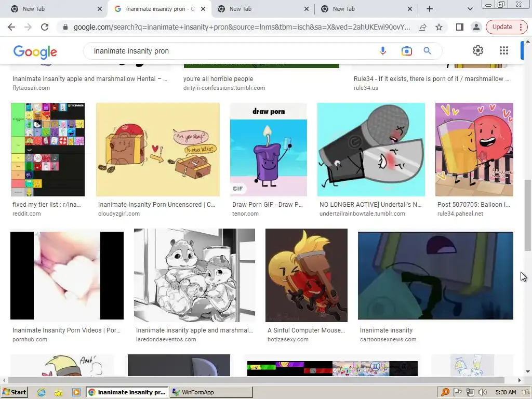
Task: Click the vertical scrollbar thumb
Action: [528, 216]
